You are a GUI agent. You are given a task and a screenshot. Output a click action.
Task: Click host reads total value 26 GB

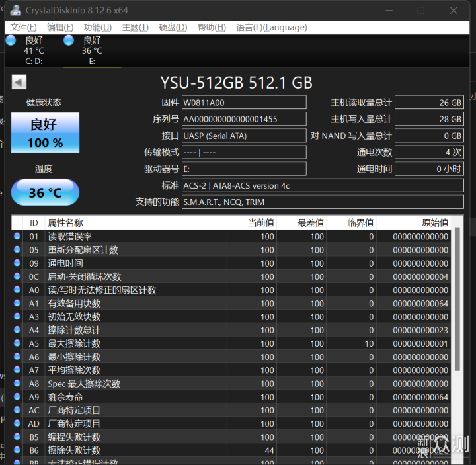pyautogui.click(x=429, y=103)
